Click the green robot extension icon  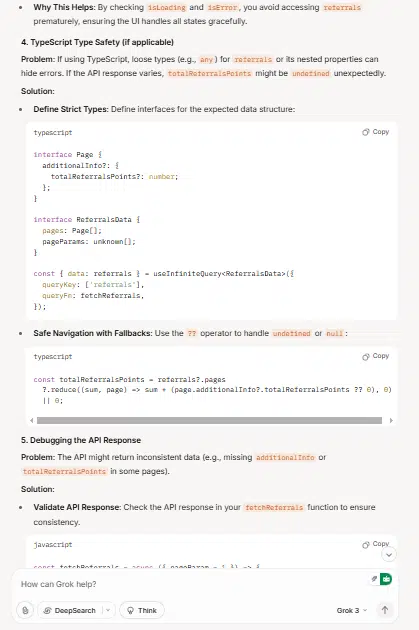386,579
